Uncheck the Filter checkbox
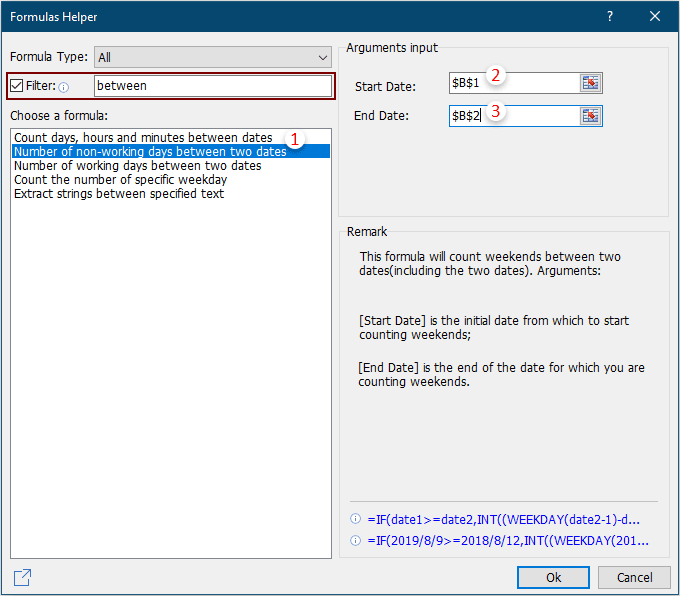This screenshot has width=680, height=596. tap(17, 86)
